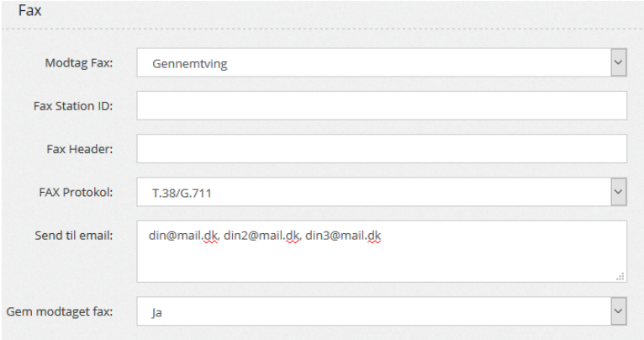Screen dimensions: 644x340
Task: Click the Fax section heading
Action: (x=30, y=12)
